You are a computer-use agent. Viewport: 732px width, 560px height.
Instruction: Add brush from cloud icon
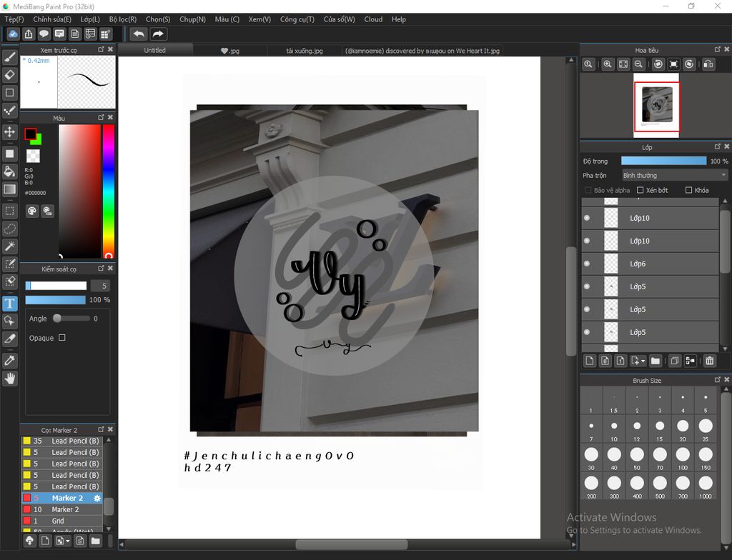click(30, 541)
